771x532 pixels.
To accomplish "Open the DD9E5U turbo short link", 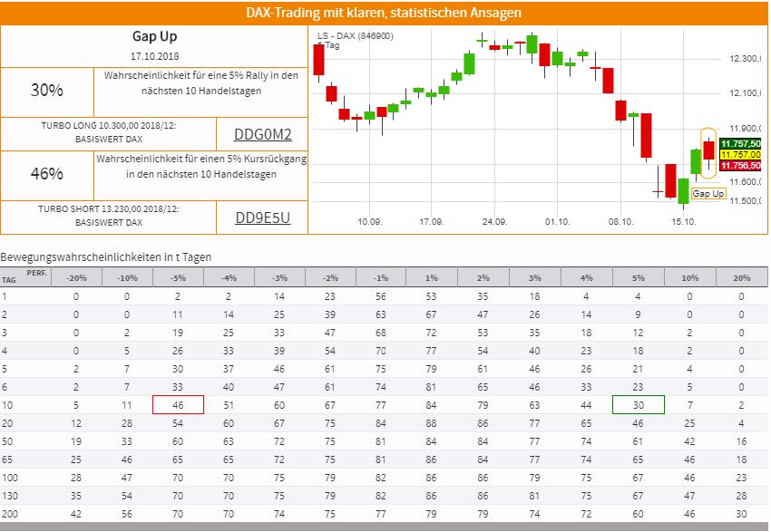I will pyautogui.click(x=262, y=218).
